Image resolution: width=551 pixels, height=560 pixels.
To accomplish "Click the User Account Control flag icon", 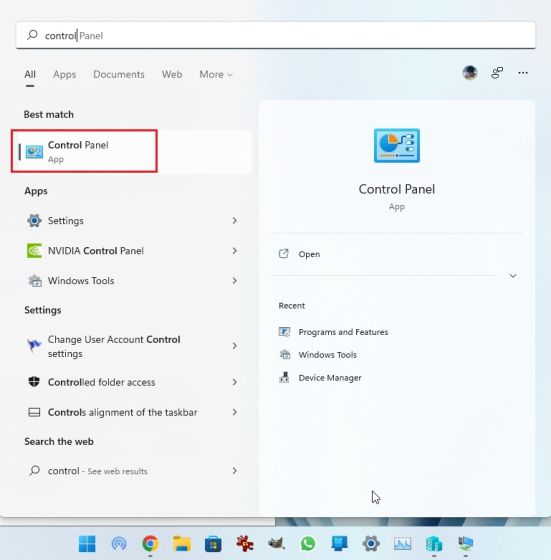I will pos(34,345).
